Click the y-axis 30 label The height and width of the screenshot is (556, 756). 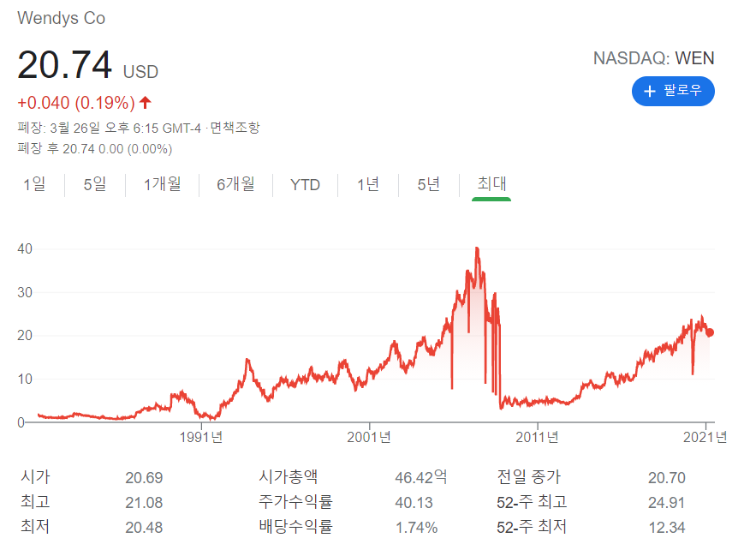tap(25, 292)
